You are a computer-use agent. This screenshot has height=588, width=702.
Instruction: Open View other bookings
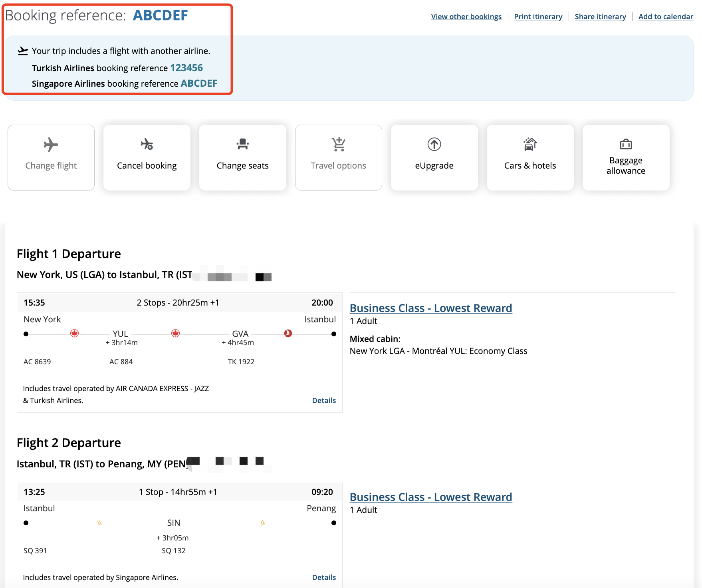point(466,16)
